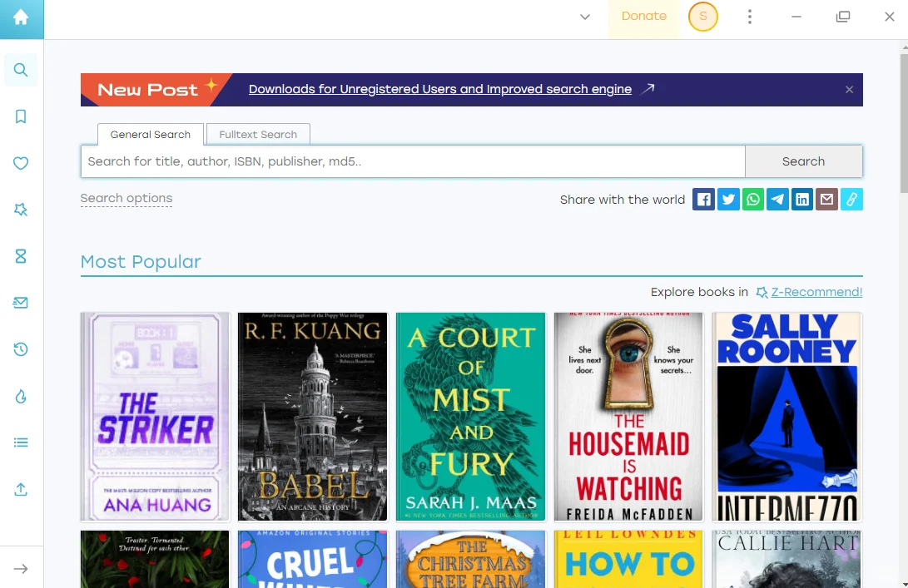The image size is (908, 588).
Task: Open Download history clock icon
Action: coord(21,349)
